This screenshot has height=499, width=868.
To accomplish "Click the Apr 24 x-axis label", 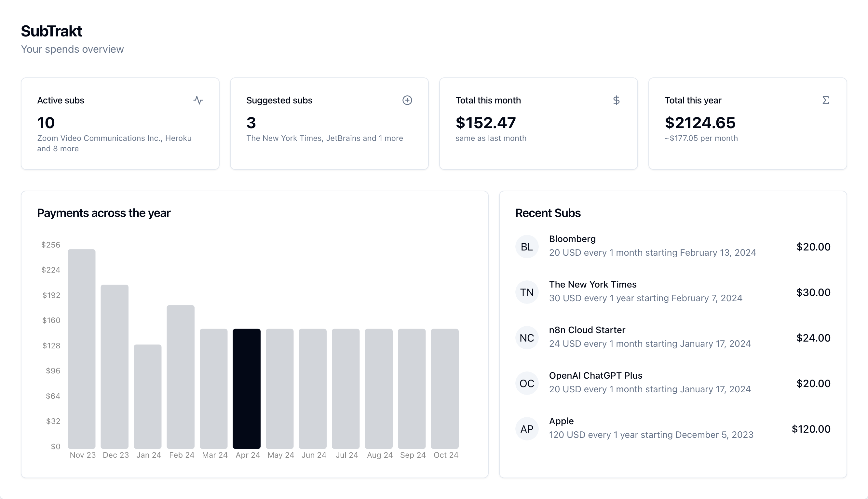I will tap(248, 455).
